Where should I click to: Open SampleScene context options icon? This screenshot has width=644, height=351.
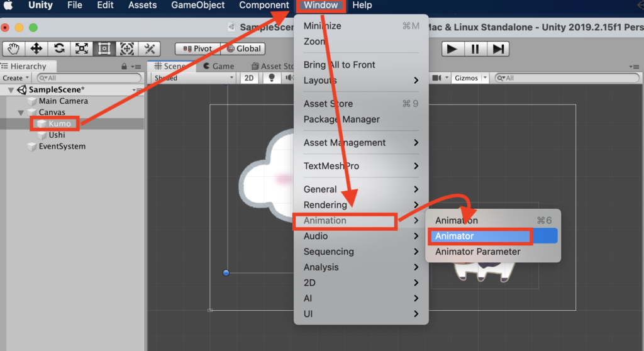click(136, 89)
